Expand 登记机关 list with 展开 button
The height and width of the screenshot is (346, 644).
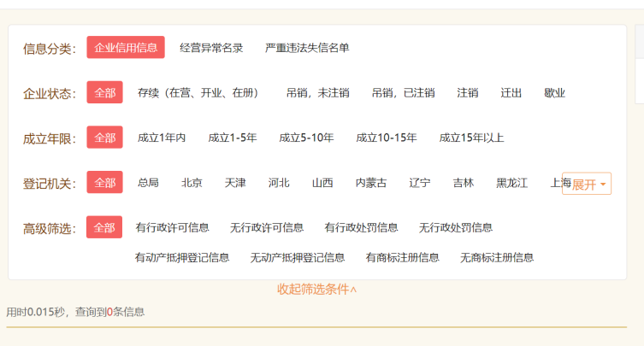click(x=587, y=184)
